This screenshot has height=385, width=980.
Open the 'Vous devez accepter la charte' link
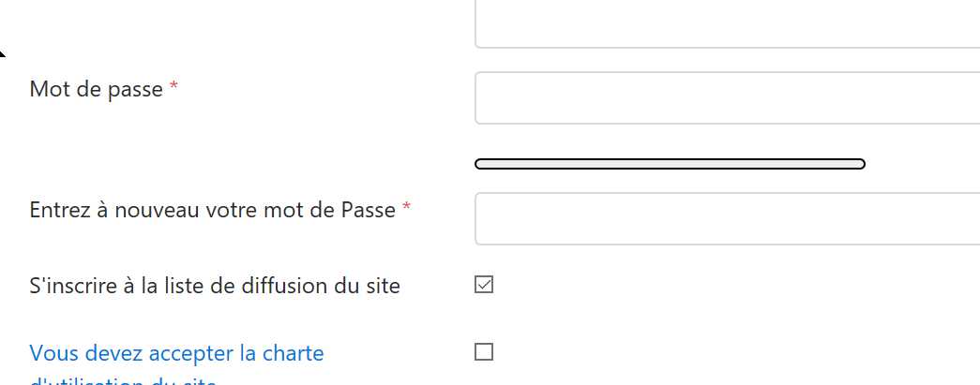tap(176, 354)
